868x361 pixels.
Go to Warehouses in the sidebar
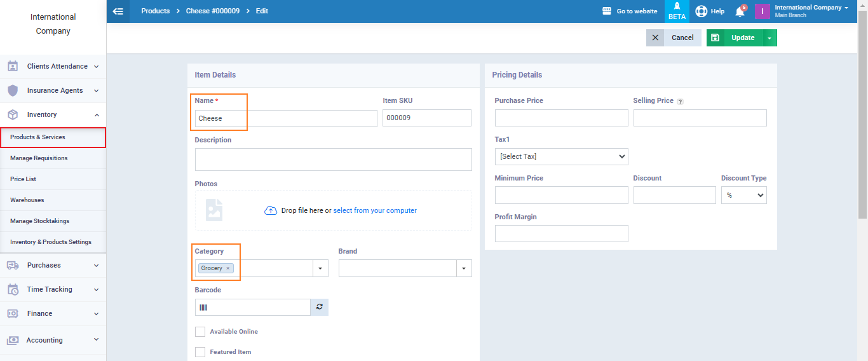tap(27, 200)
